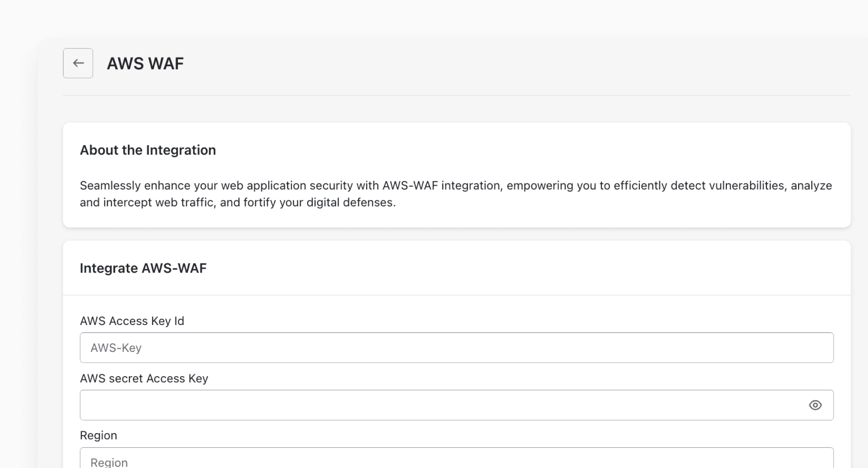Click the phrase "fortify your digital defenses"
This screenshot has height=468, width=868.
pos(319,203)
